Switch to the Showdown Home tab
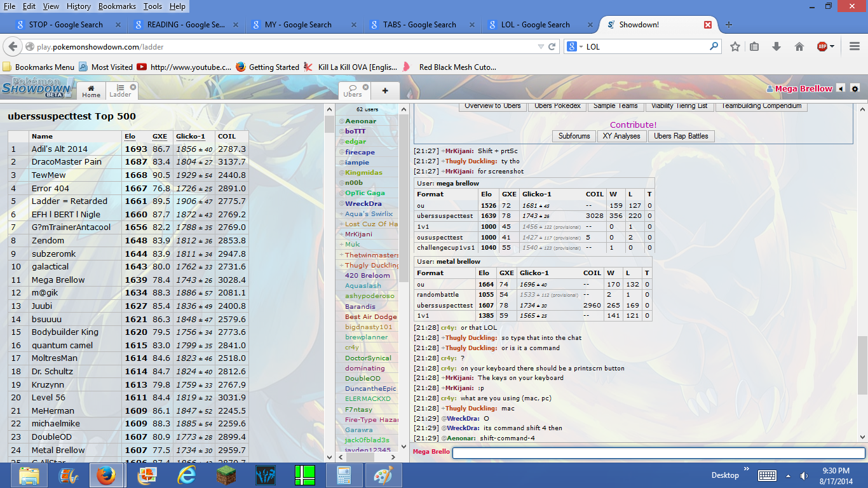The width and height of the screenshot is (868, 488). [91, 91]
